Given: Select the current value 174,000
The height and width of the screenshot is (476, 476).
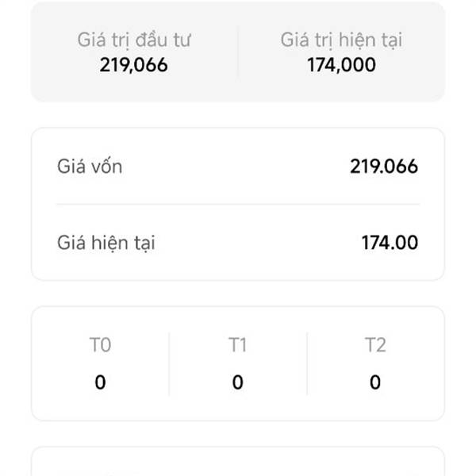Looking at the screenshot, I should 341,65.
